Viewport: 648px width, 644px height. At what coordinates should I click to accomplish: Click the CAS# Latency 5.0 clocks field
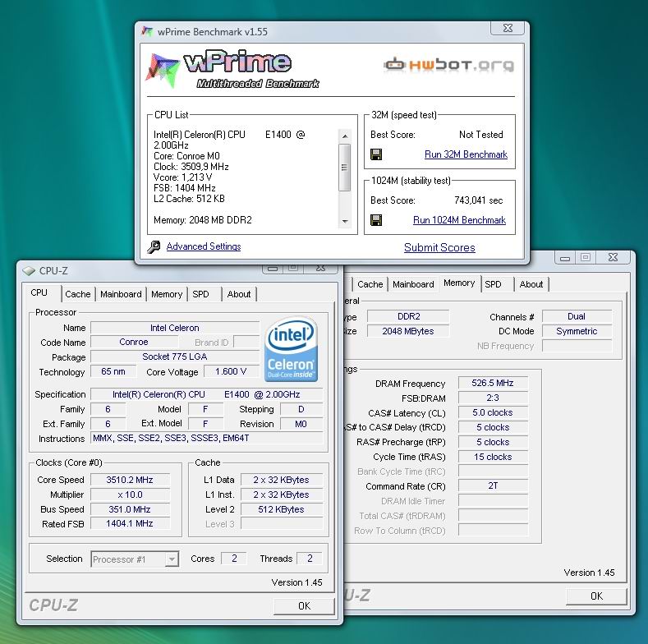[493, 413]
